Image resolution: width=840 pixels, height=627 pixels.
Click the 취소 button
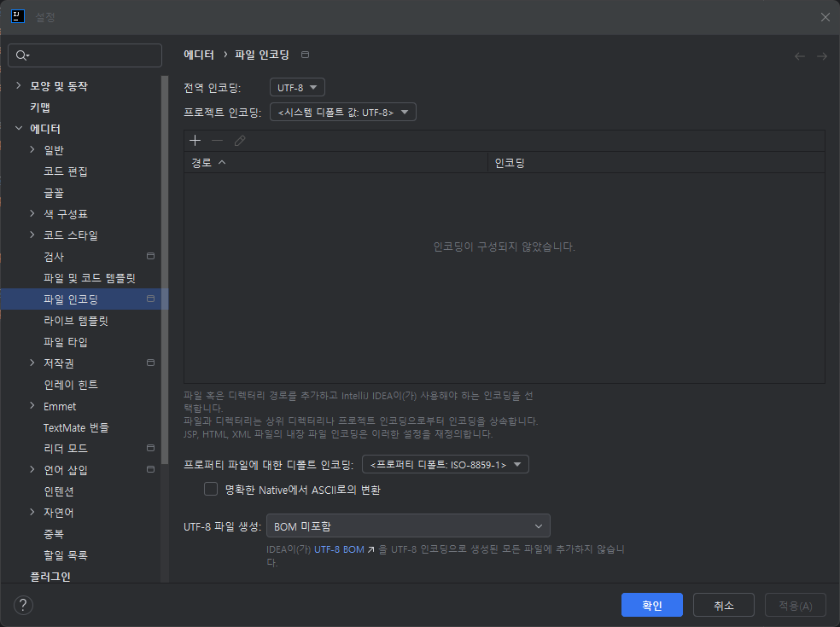[x=724, y=605]
